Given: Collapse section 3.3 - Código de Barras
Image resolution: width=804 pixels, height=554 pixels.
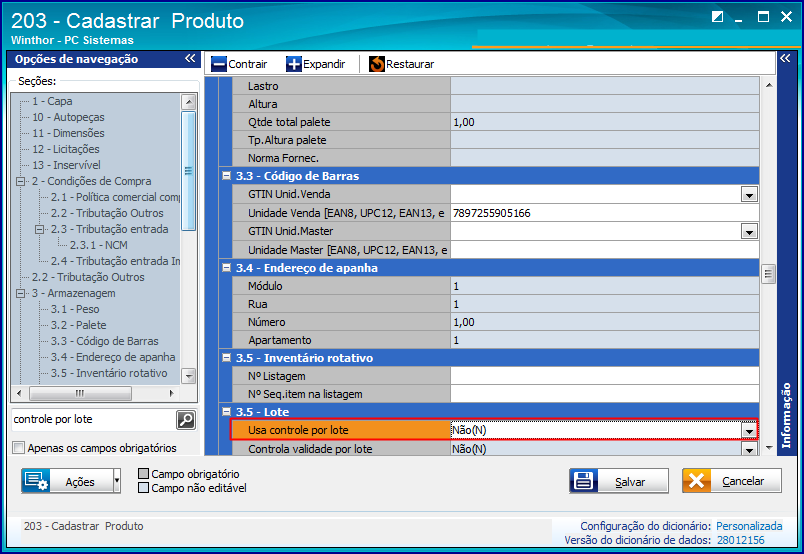Looking at the screenshot, I should [226, 175].
